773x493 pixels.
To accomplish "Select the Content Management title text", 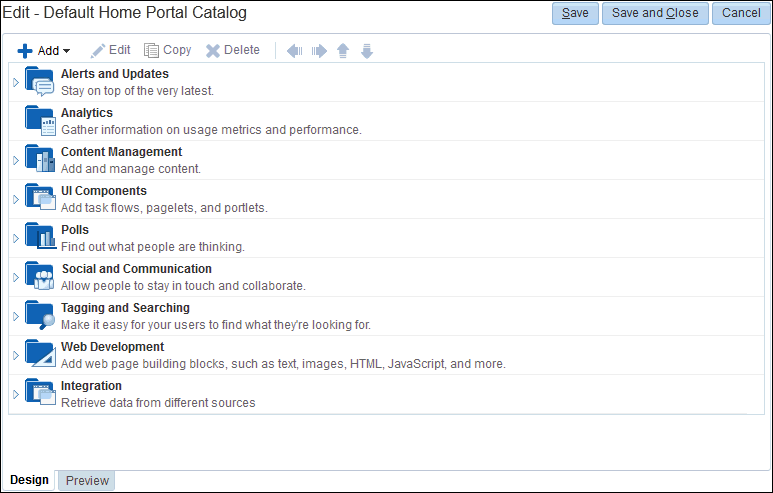I will coord(121,152).
